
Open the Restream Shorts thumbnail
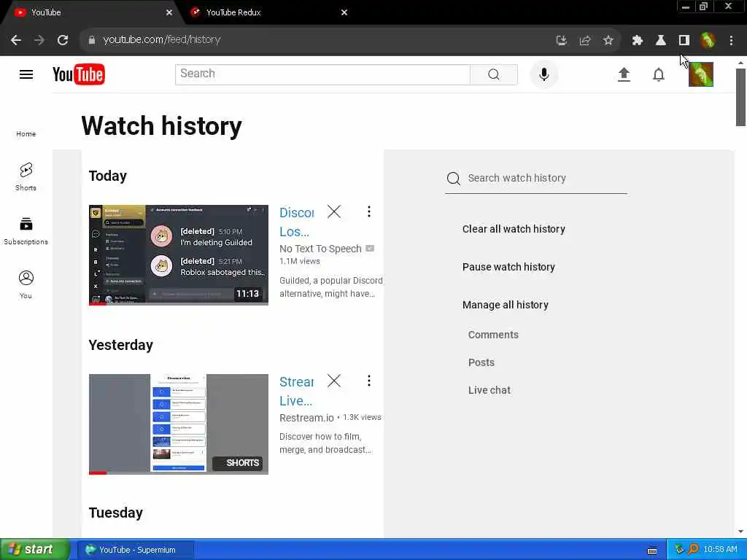pyautogui.click(x=179, y=424)
